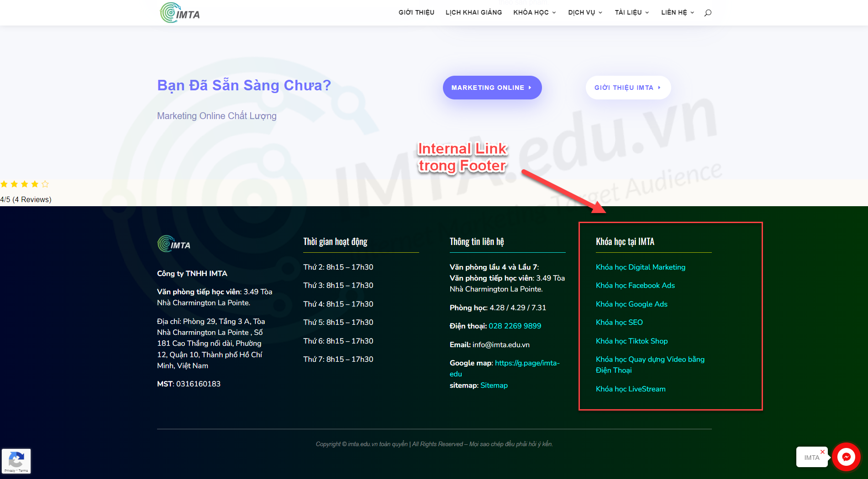Click 'Khóa học tại IMTA' heading
This screenshot has height=479, width=868.
[x=625, y=242]
